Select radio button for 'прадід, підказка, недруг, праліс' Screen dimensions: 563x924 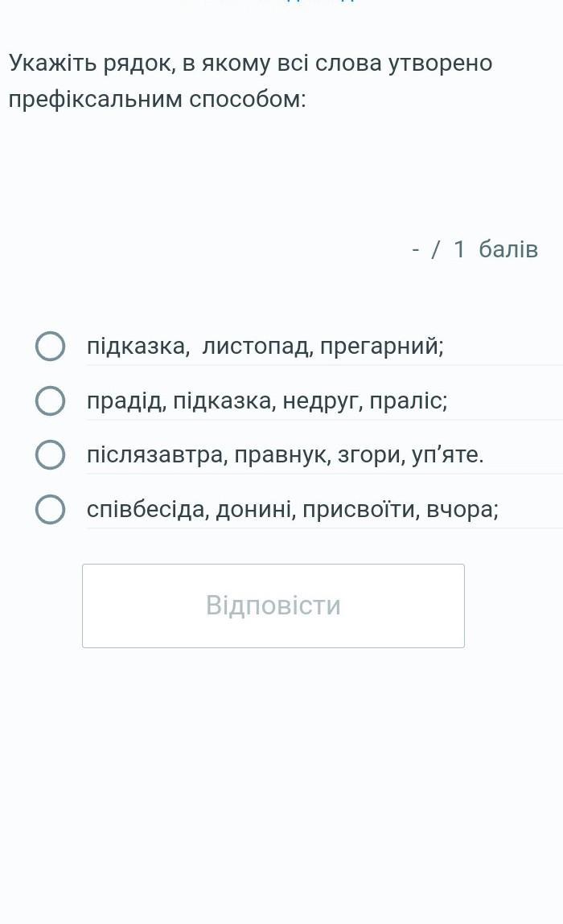50,400
